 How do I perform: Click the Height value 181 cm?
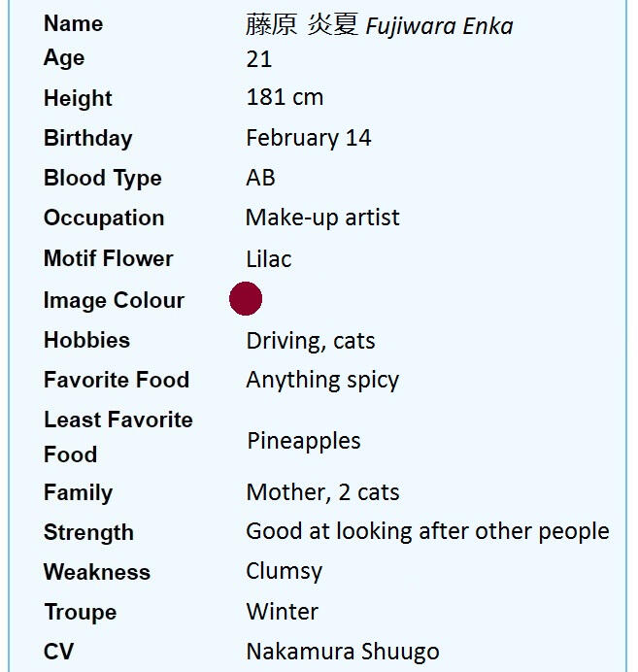coord(285,98)
